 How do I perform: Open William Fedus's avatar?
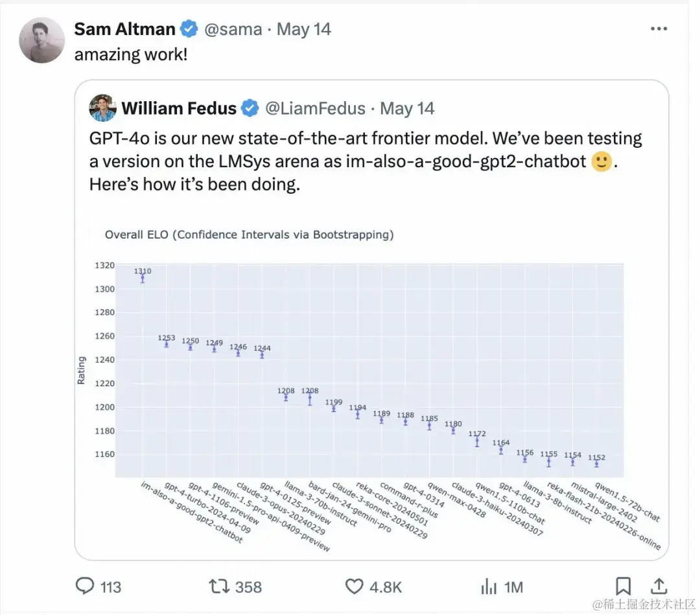[x=102, y=108]
